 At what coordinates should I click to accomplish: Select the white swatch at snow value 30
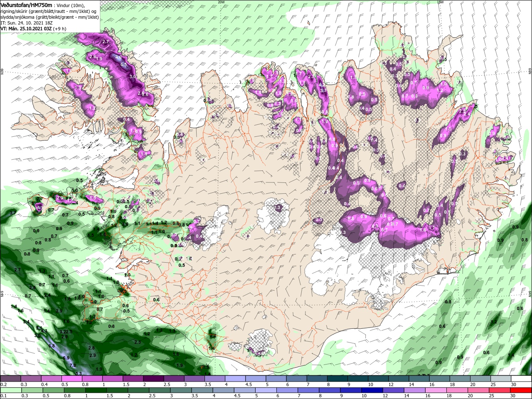(x=521, y=379)
